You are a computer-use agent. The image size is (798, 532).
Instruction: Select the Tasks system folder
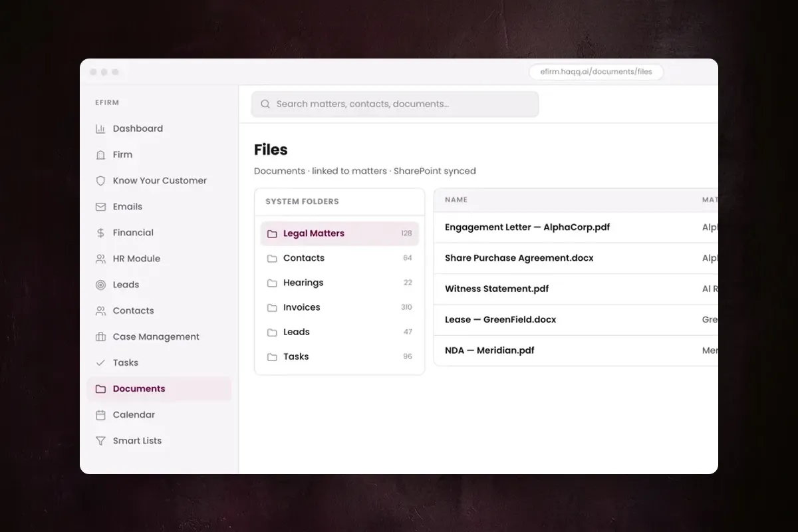click(x=339, y=356)
